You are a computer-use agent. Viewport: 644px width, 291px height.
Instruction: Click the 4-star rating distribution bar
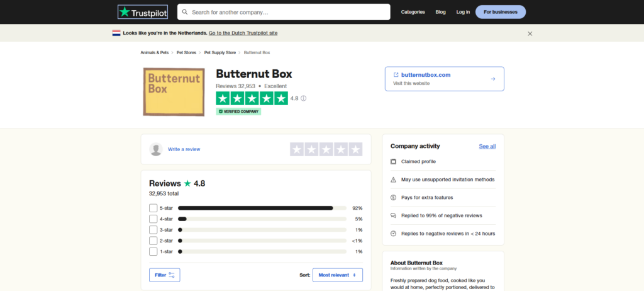pyautogui.click(x=262, y=219)
